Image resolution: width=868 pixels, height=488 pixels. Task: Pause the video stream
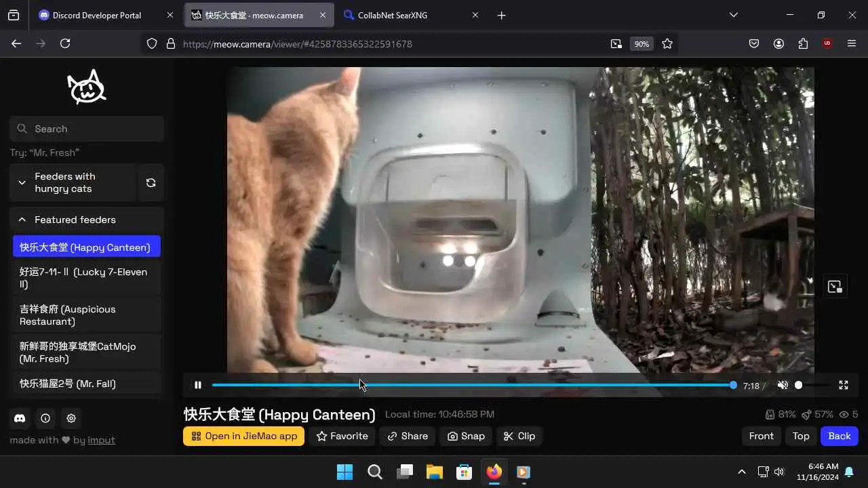[198, 385]
